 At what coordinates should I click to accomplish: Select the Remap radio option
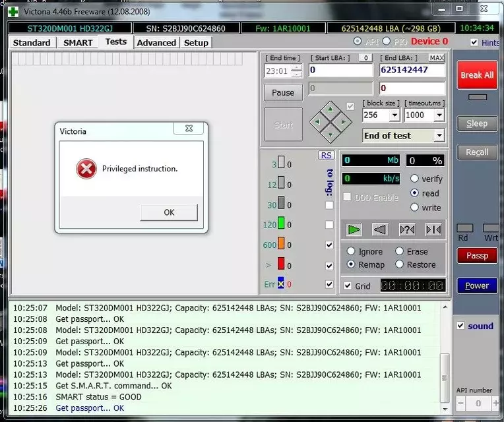(x=351, y=264)
